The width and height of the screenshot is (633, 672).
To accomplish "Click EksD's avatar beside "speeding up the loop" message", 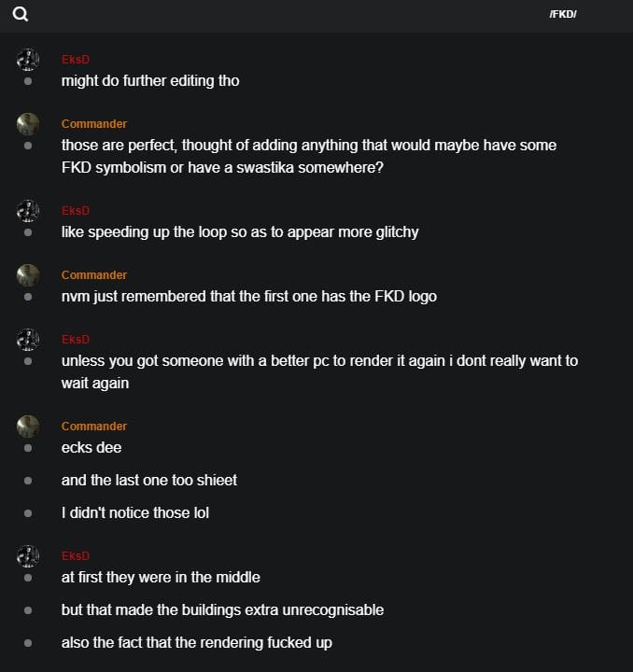I will [28, 211].
